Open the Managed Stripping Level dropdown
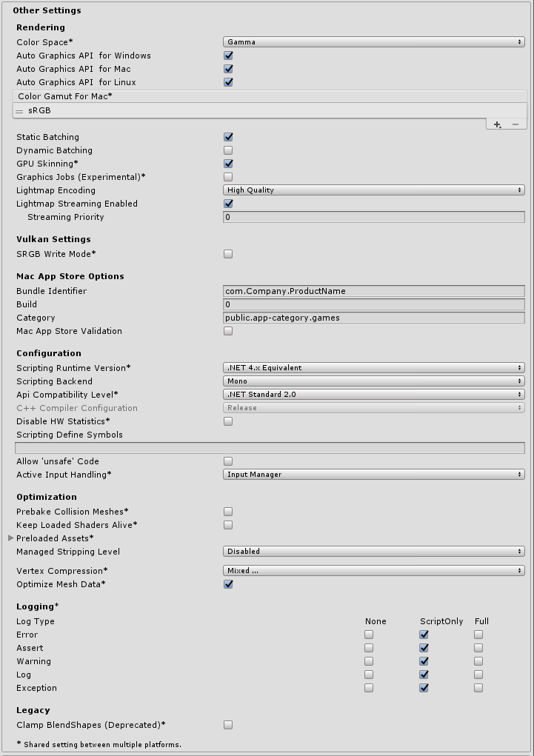The width and height of the screenshot is (534, 756). coord(373,552)
